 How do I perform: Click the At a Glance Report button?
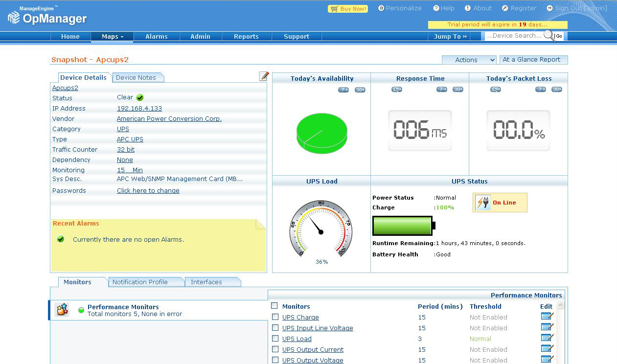pyautogui.click(x=533, y=60)
